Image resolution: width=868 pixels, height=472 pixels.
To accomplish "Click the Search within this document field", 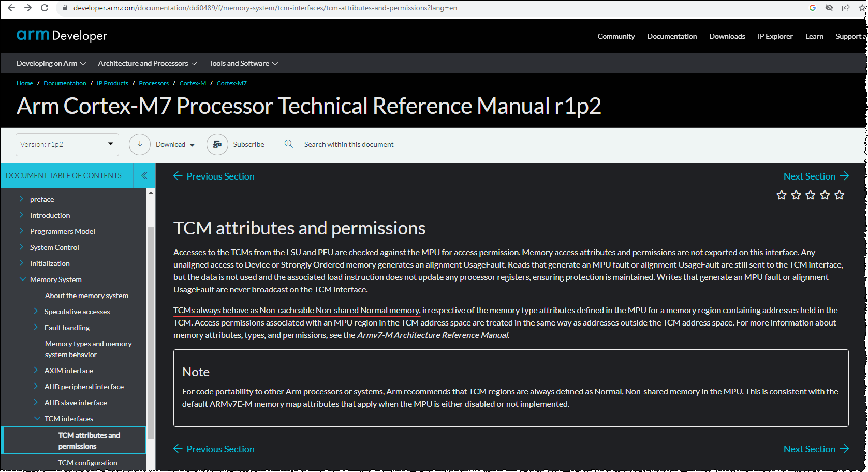I will tap(348, 144).
